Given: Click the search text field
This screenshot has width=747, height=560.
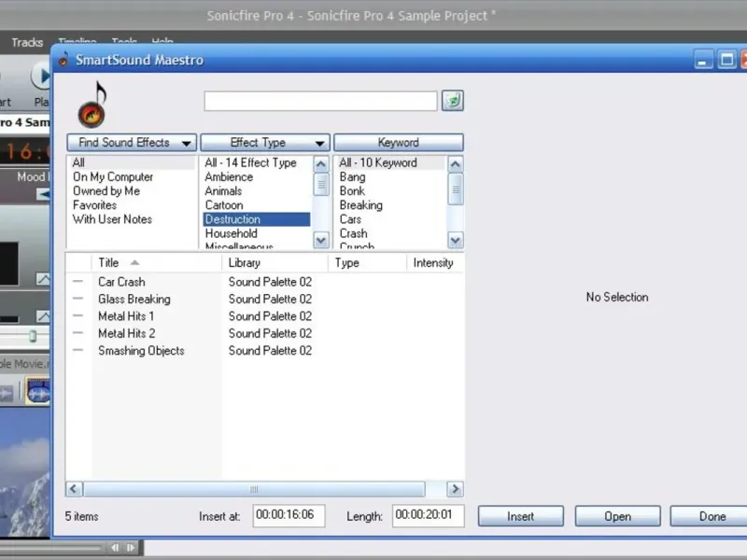Looking at the screenshot, I should [320, 101].
